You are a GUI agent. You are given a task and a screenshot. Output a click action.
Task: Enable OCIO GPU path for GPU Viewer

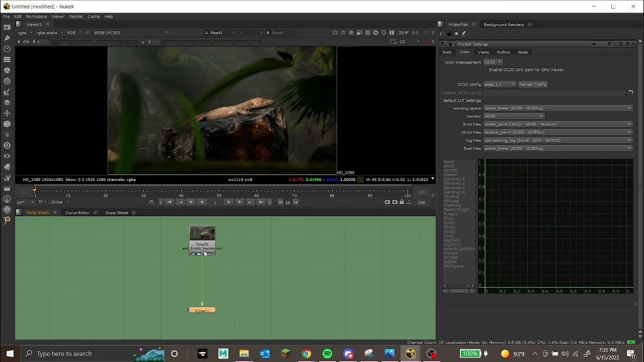[x=486, y=70]
